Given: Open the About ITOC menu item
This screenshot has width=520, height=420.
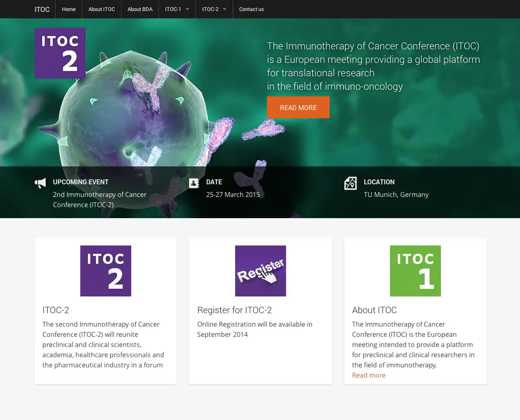Looking at the screenshot, I should 101,9.
